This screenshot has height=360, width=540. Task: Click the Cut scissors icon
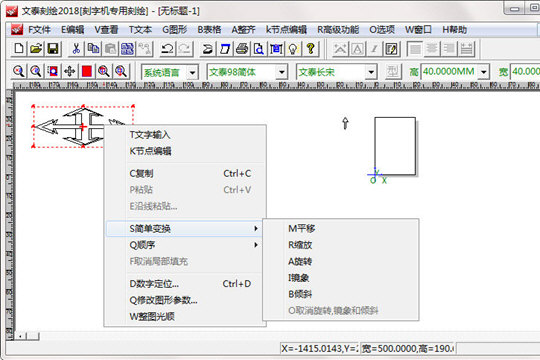click(76, 49)
